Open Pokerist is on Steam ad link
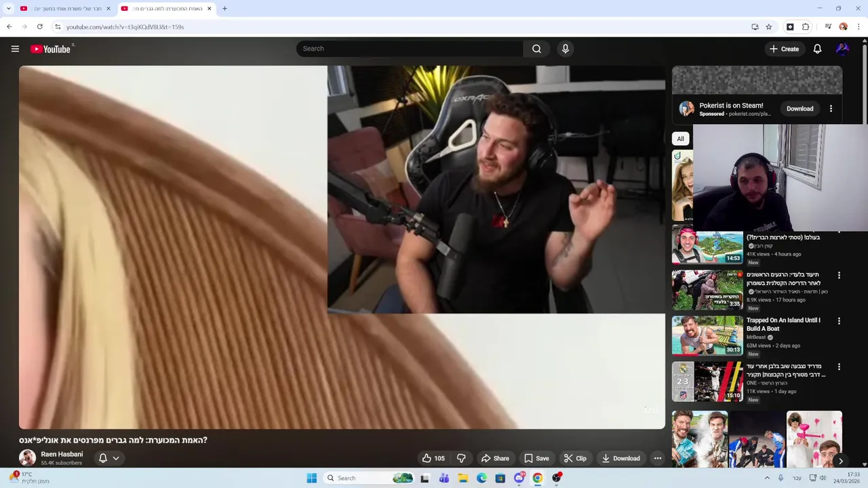 (731, 106)
